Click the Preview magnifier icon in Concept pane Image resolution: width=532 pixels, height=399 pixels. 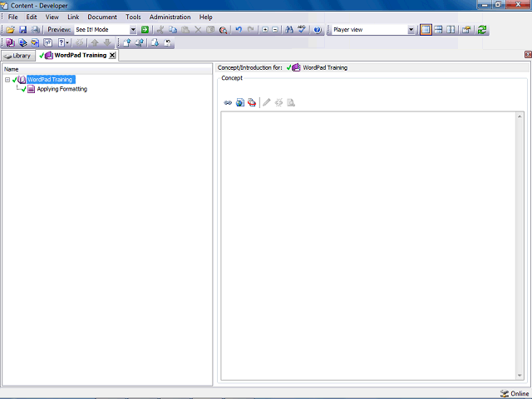pyautogui.click(x=291, y=102)
